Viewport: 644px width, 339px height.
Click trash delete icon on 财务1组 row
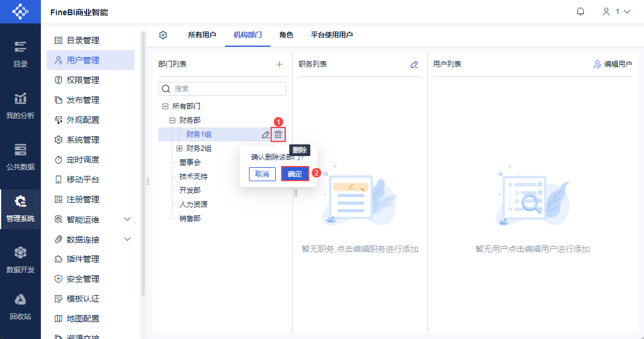pyautogui.click(x=278, y=134)
